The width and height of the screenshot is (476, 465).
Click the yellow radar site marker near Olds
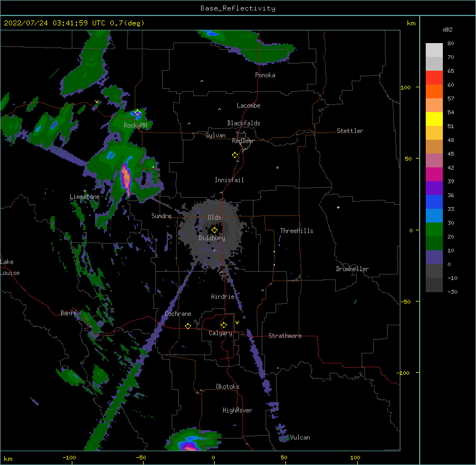(214, 230)
